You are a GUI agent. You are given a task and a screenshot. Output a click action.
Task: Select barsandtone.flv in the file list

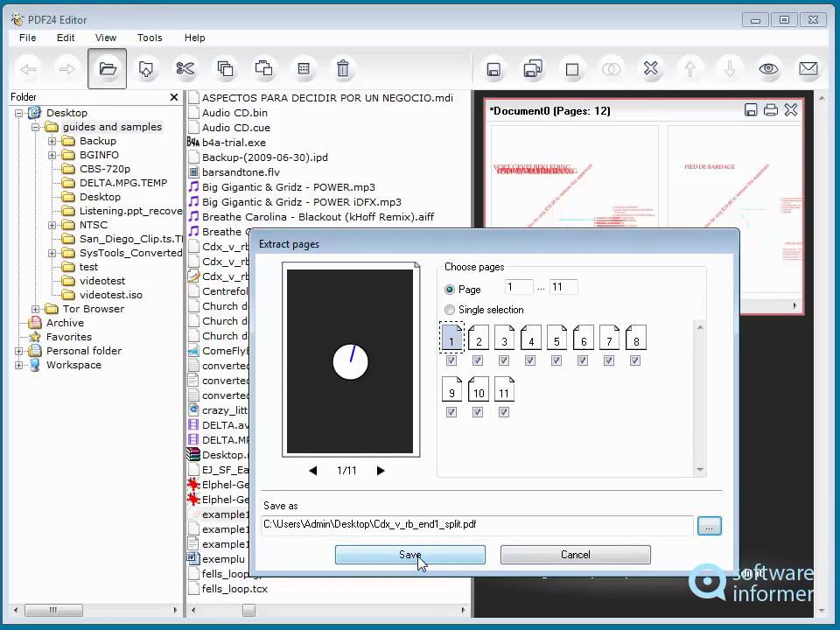point(241,172)
